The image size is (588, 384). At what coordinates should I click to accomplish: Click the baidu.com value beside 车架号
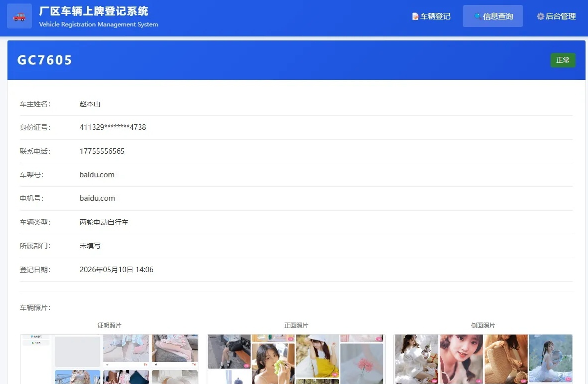[x=97, y=175]
